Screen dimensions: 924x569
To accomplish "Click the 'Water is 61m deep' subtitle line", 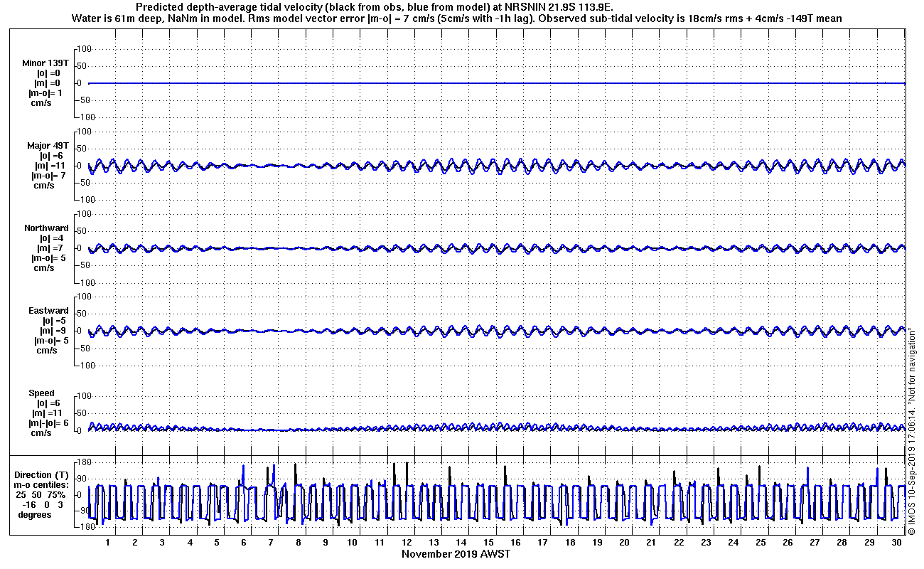I will (x=458, y=18).
